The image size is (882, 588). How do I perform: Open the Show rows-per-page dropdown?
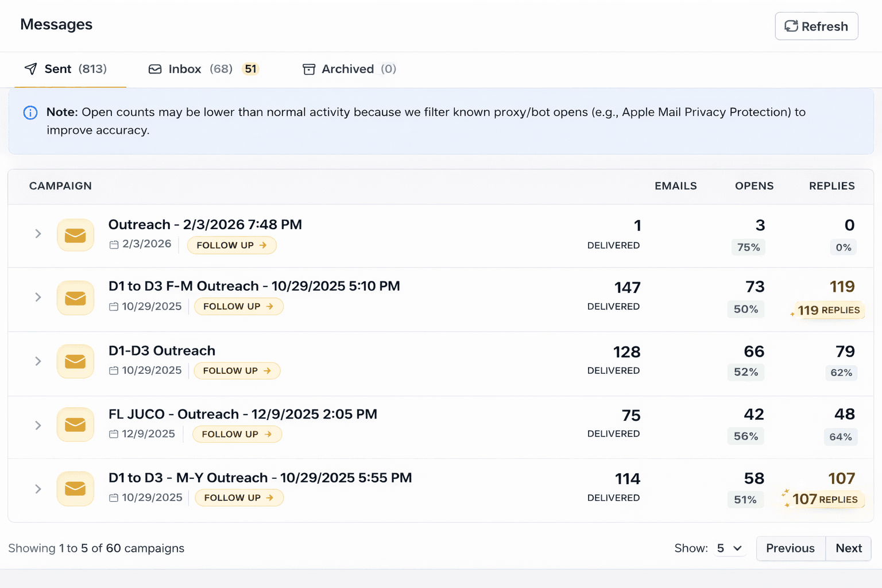click(729, 548)
